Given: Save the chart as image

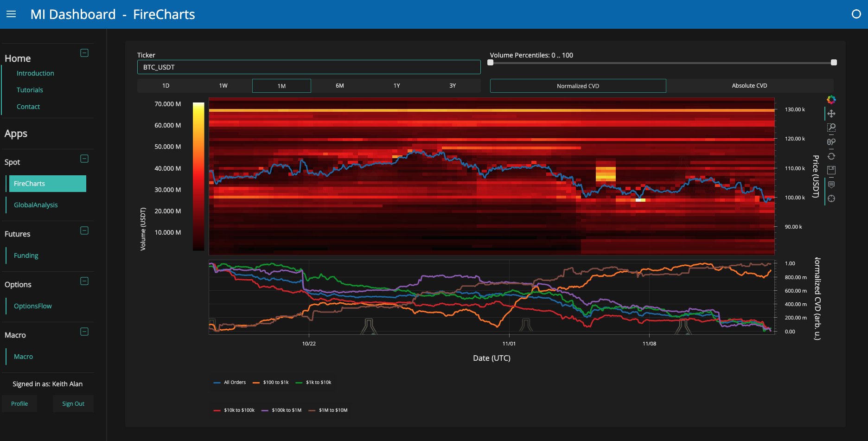Looking at the screenshot, I should (831, 170).
